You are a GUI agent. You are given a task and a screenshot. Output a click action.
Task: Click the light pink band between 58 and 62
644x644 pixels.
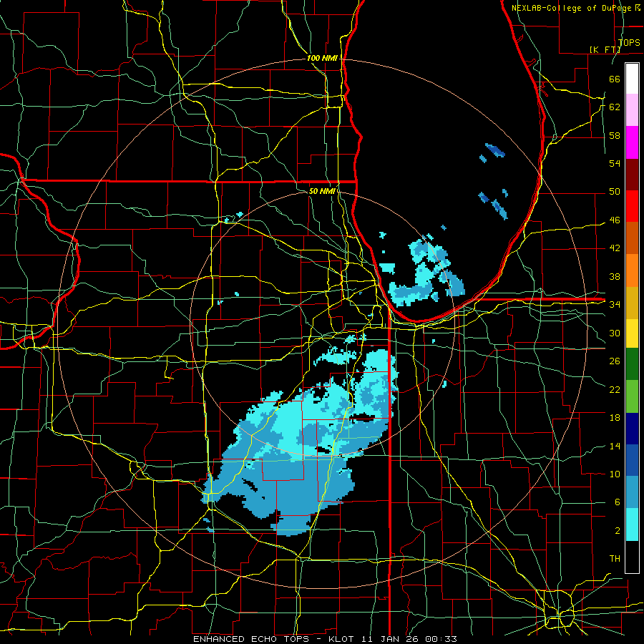click(632, 109)
